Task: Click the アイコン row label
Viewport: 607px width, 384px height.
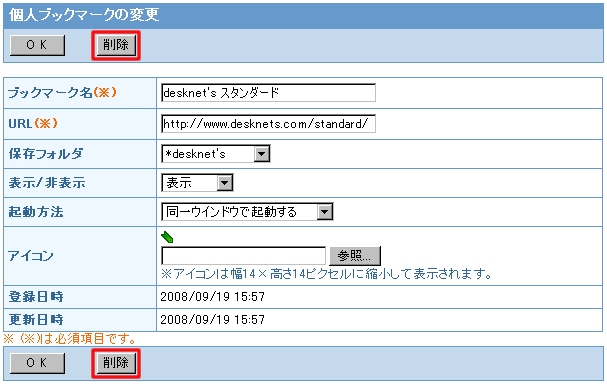Action: point(31,256)
